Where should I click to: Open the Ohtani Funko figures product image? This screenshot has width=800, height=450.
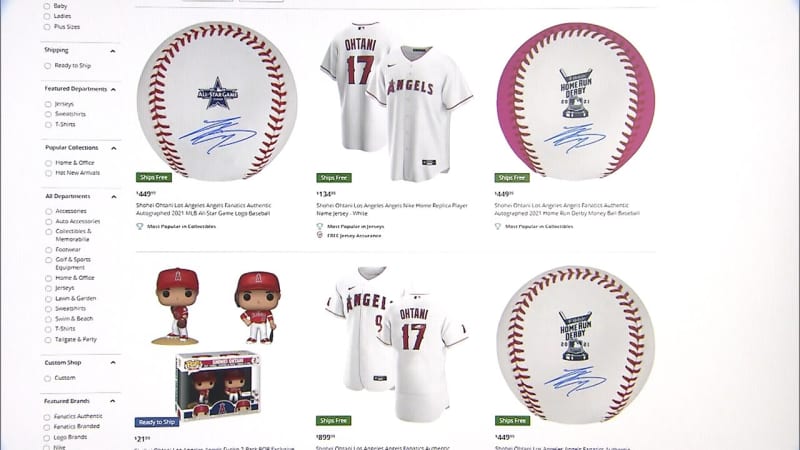coord(217,343)
